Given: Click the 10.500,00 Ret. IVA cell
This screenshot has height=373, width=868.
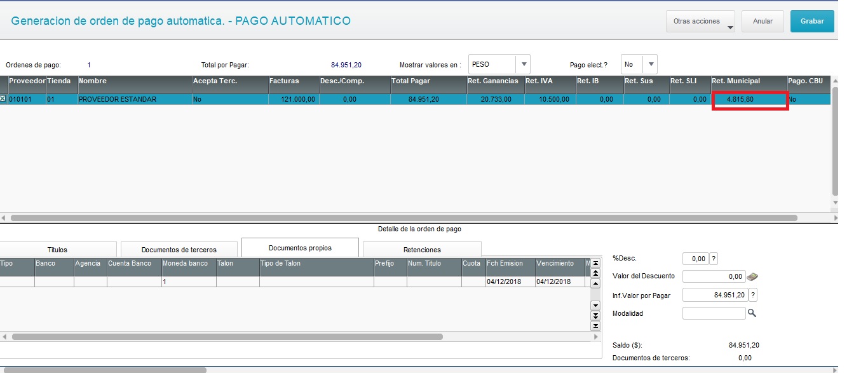Looking at the screenshot, I should click(x=550, y=99).
